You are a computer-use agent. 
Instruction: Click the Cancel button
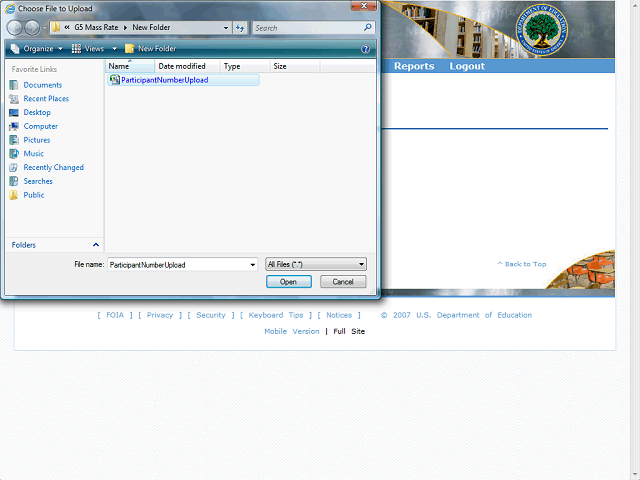click(343, 282)
